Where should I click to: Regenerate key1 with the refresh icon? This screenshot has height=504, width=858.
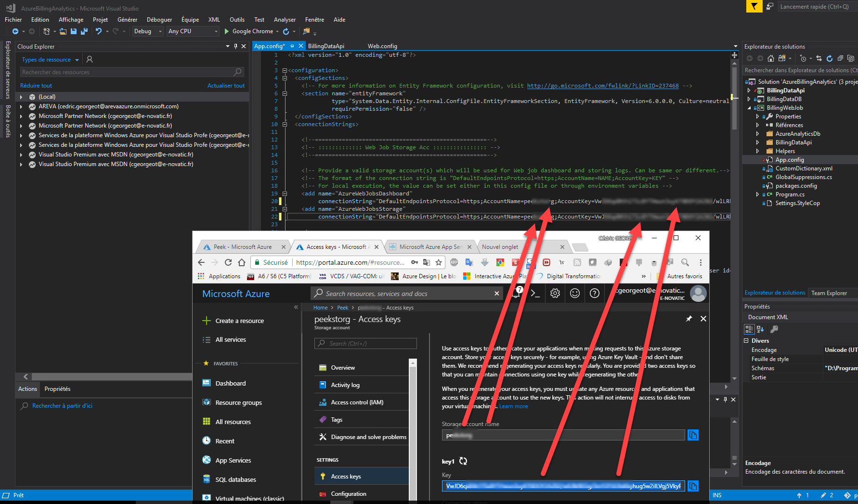(x=463, y=461)
